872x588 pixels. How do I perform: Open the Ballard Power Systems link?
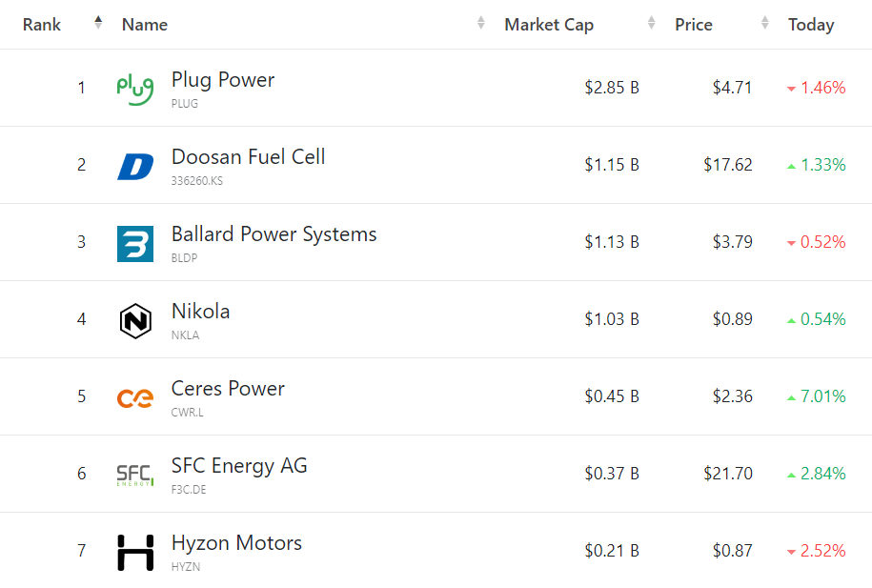coord(274,234)
